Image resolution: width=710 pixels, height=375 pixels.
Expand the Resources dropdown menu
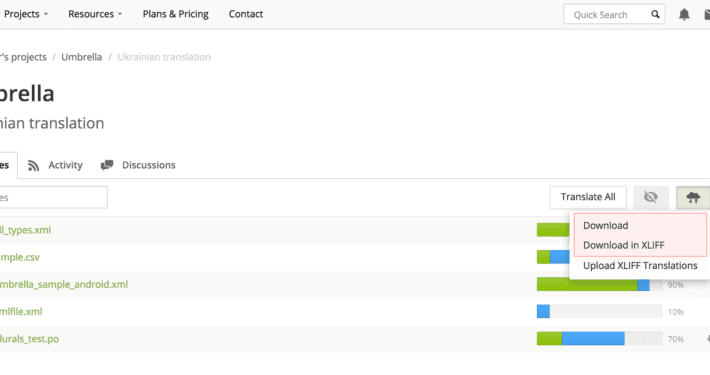[95, 14]
